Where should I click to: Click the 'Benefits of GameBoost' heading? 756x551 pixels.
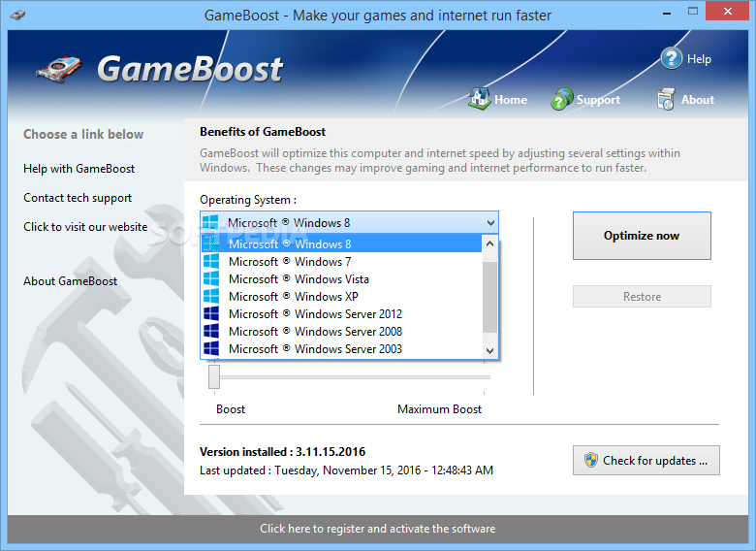(x=263, y=132)
